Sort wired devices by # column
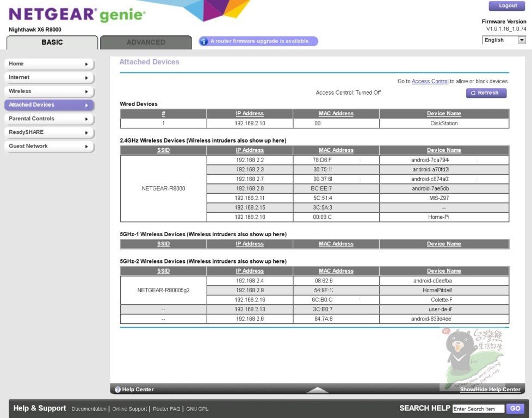Screen dimensions: 532x418 click(163, 114)
